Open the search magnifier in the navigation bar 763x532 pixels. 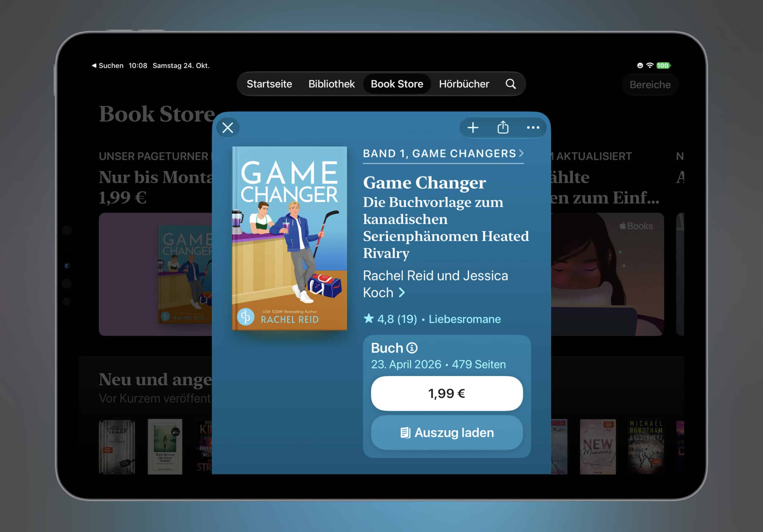[511, 84]
